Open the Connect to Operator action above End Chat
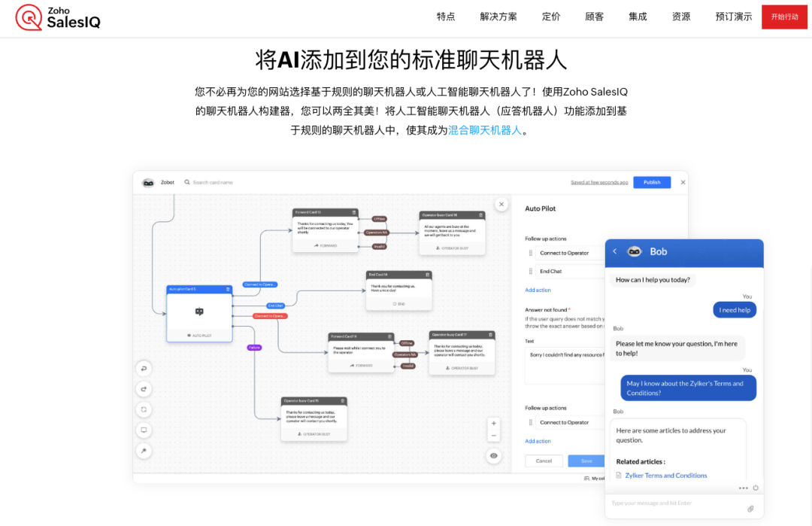 pos(570,253)
